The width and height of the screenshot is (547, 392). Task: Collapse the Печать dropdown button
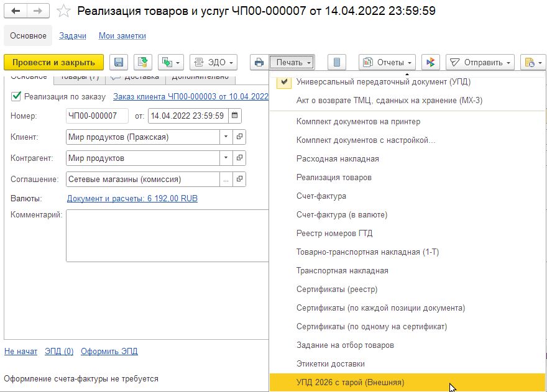tap(292, 62)
